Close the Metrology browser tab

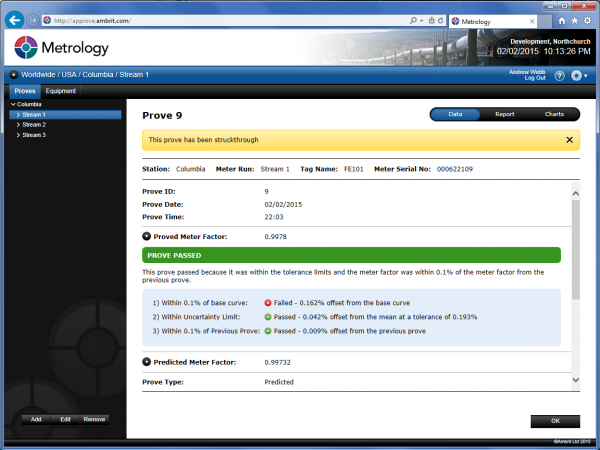532,21
